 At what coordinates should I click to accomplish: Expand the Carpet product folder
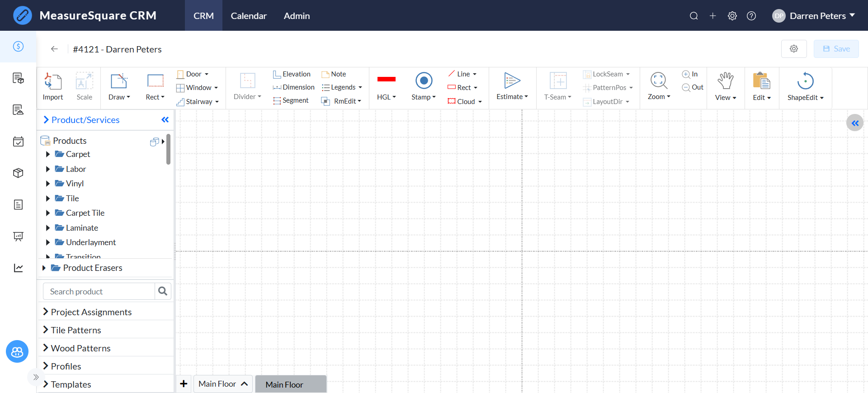click(x=47, y=154)
